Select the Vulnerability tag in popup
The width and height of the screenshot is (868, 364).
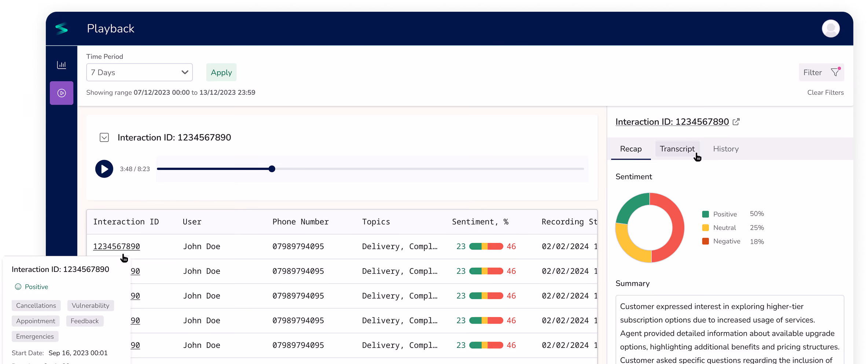point(91,306)
